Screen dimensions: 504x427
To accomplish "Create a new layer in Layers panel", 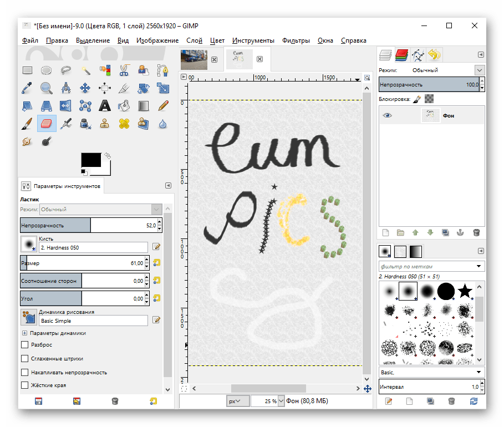I will pyautogui.click(x=386, y=232).
